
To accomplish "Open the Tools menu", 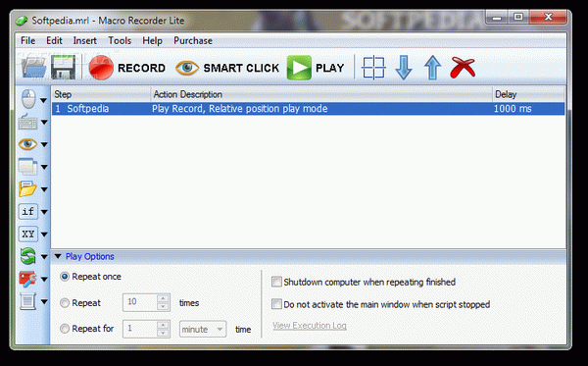I will (120, 40).
